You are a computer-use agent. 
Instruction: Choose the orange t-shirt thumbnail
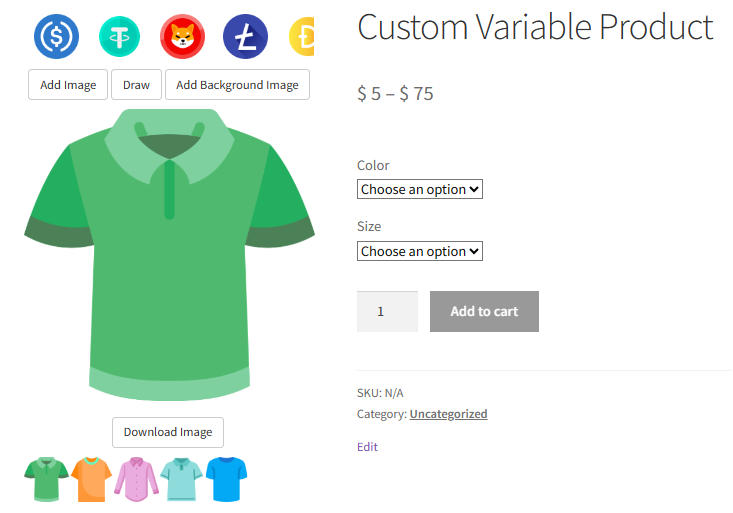coord(92,479)
